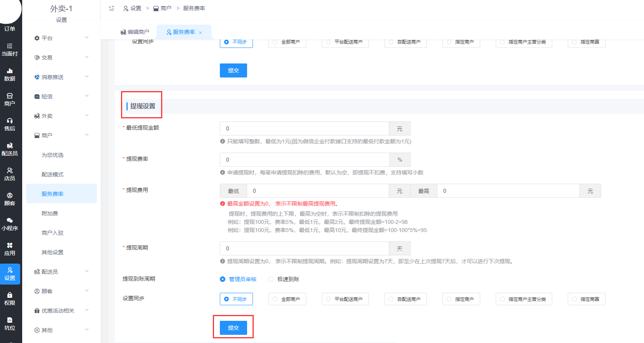Focus the 最低提现金额 input field
This screenshot has width=644, height=343.
click(304, 128)
